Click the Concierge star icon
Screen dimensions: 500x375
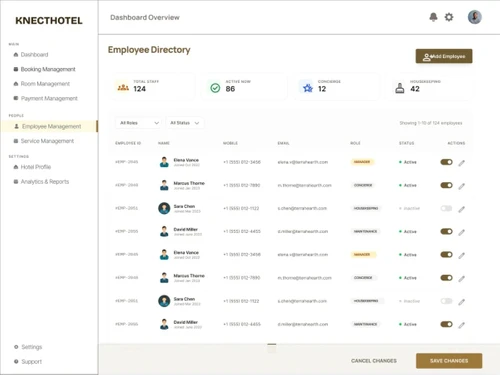(x=308, y=88)
